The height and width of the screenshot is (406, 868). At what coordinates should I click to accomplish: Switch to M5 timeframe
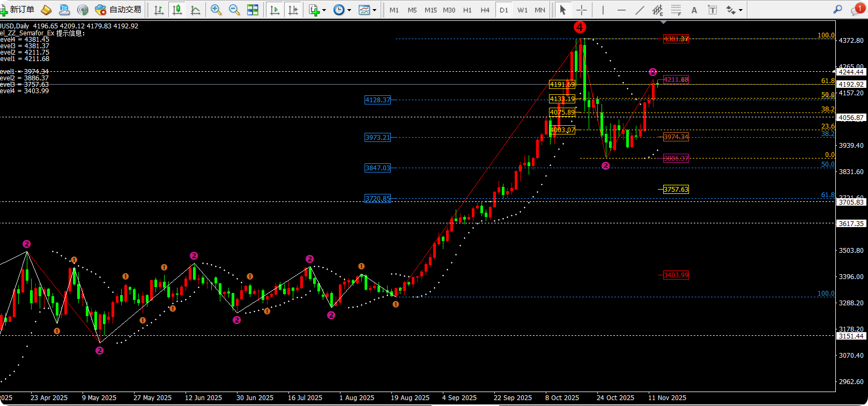pos(412,10)
